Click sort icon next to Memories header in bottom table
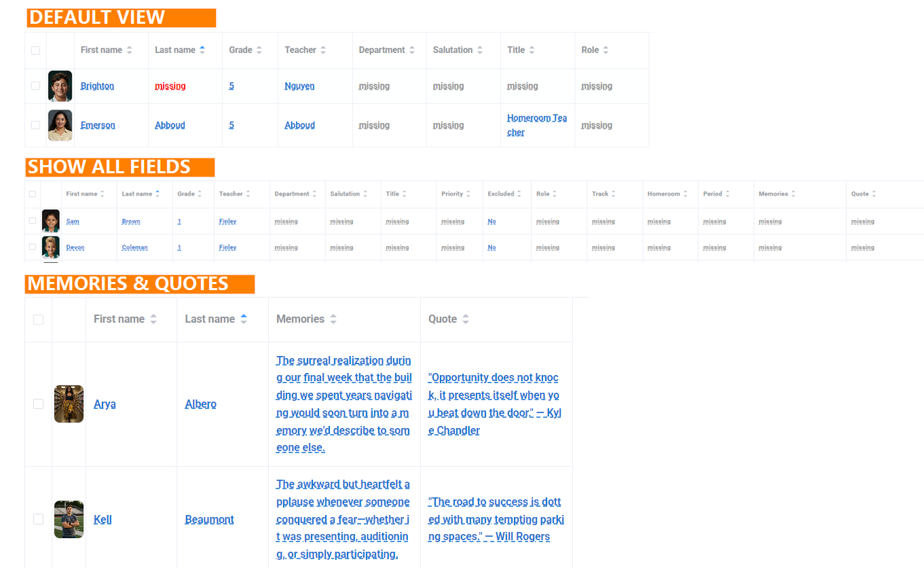924x568 pixels. tap(333, 319)
